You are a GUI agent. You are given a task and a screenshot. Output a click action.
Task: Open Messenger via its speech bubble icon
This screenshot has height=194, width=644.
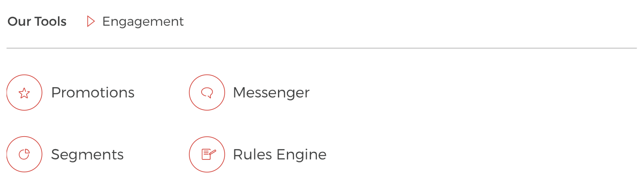(x=207, y=92)
